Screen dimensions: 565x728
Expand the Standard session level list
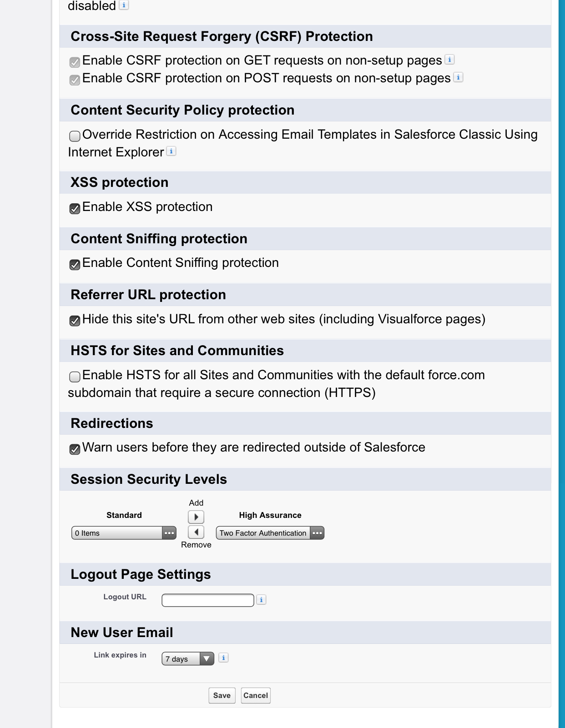[x=169, y=533]
